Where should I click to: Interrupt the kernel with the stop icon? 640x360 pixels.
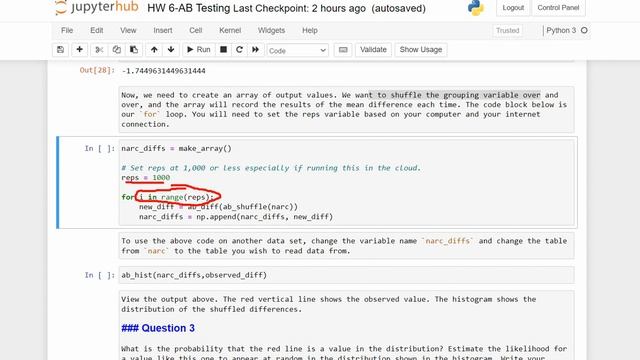click(x=223, y=50)
